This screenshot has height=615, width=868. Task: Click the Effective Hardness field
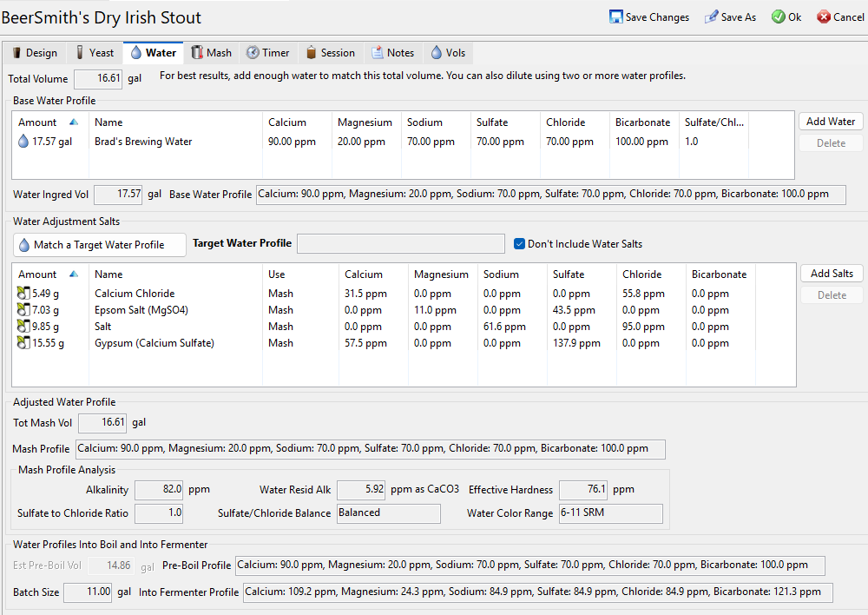583,490
